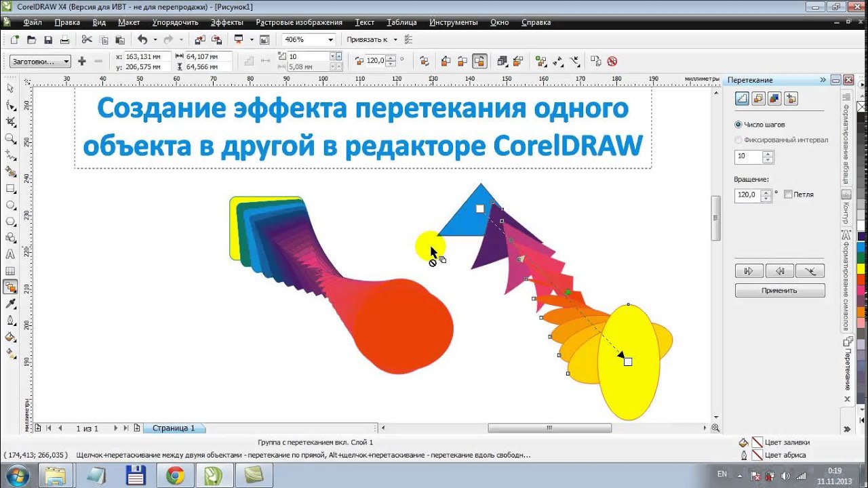Select the Interactive blend tool
Image resolution: width=868 pixels, height=488 pixels.
click(10, 287)
